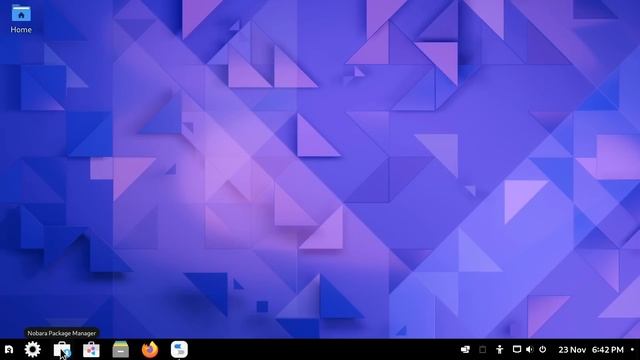Open the Files manager drawer icon
640x360 pixels.
(120, 349)
